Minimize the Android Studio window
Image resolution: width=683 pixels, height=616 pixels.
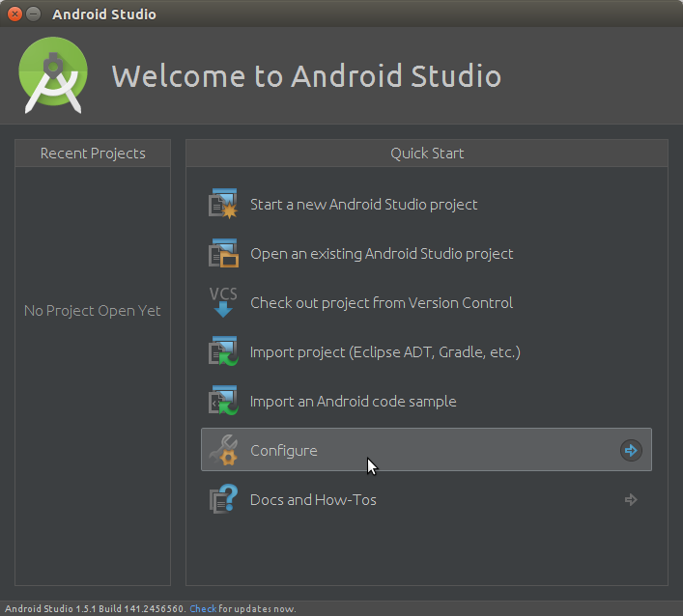click(x=34, y=14)
